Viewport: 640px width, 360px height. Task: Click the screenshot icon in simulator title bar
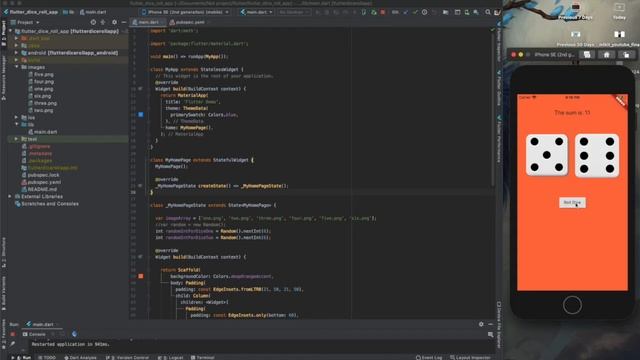[587, 55]
